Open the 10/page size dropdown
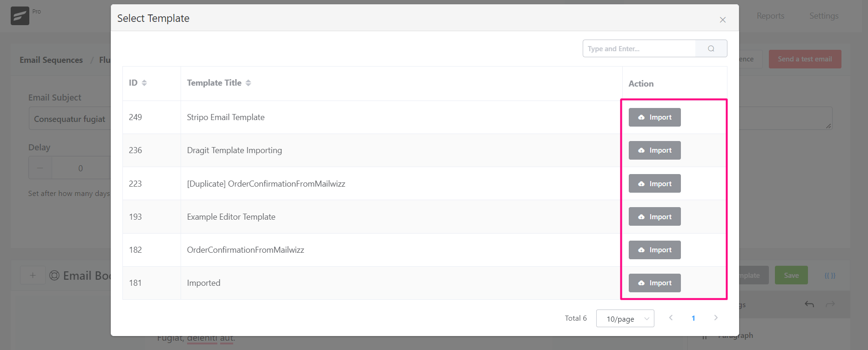 point(625,318)
